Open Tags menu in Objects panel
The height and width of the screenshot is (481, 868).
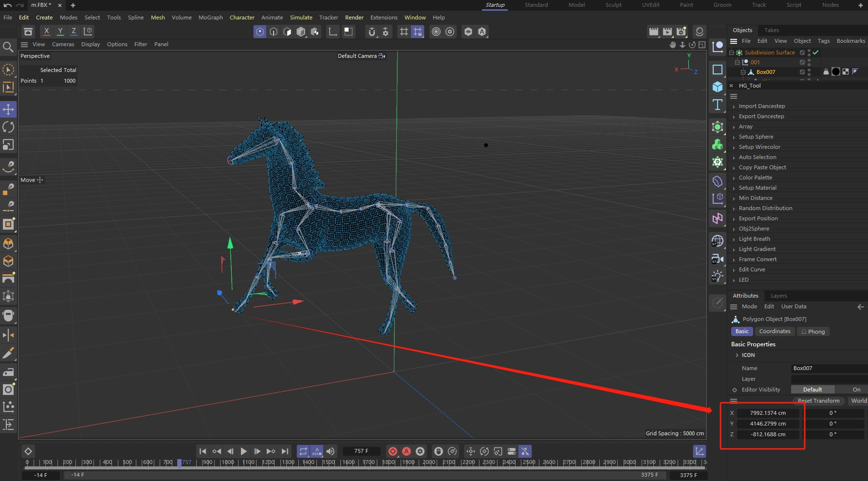tap(824, 41)
